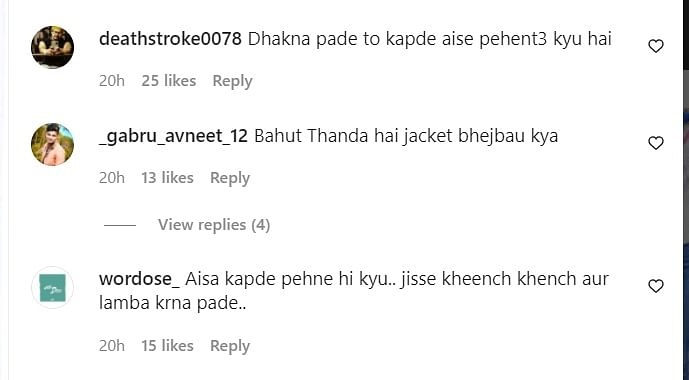Viewport: 689px width, 380px height.
Task: Open _gabru_avneet_12's profile picture
Action: tap(52, 145)
